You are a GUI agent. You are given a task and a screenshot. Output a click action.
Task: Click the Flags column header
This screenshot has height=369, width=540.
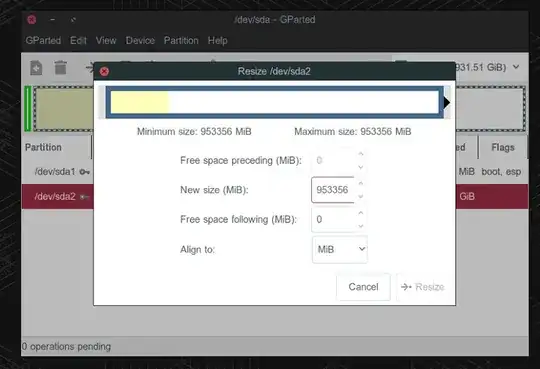[503, 147]
